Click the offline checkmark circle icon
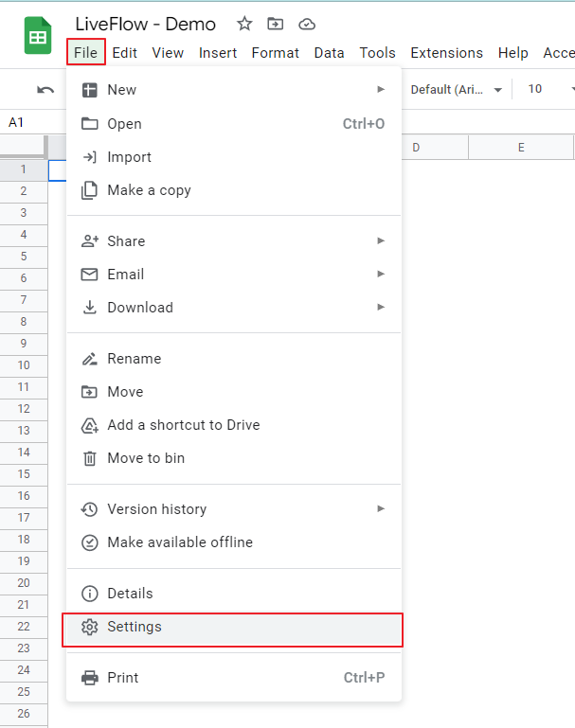 pyautogui.click(x=90, y=542)
